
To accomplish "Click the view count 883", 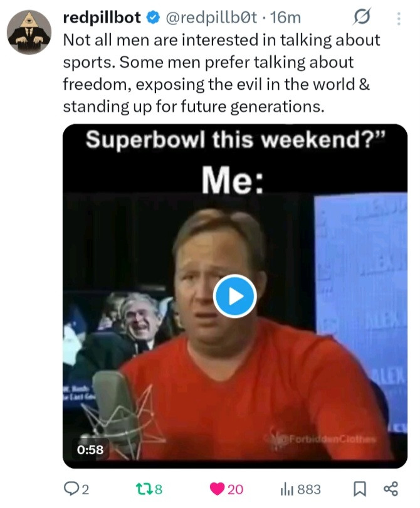I will click(309, 489).
